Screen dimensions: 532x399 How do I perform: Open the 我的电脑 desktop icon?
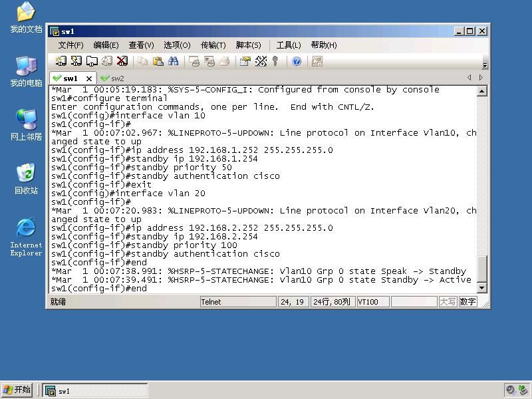pos(26,72)
